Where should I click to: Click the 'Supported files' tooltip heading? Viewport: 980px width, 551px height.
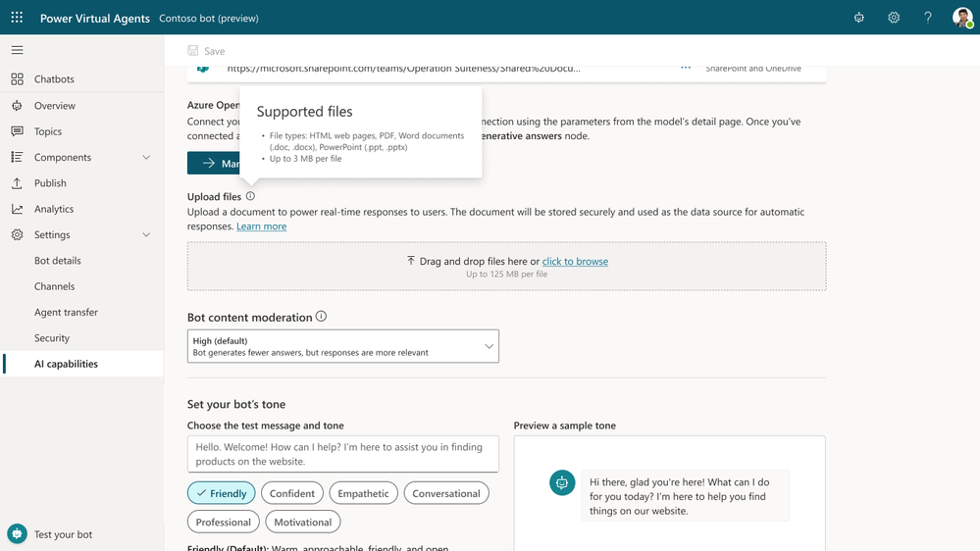(x=304, y=111)
